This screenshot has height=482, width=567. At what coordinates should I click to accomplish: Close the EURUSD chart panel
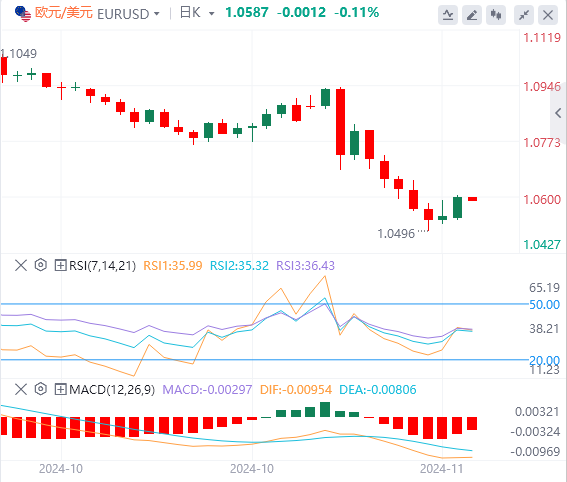[x=548, y=15]
